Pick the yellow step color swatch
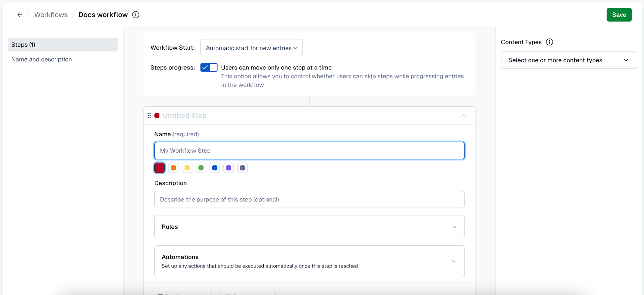The height and width of the screenshot is (295, 644). (x=187, y=168)
